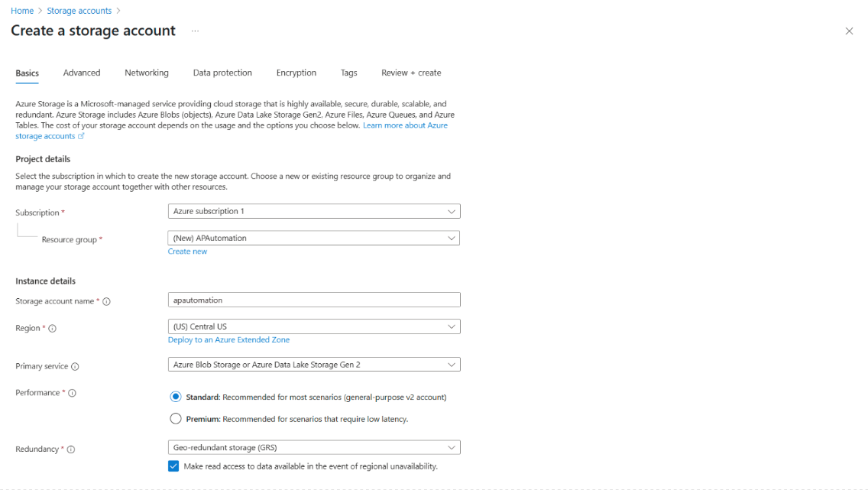Open the Region dropdown
The width and height of the screenshot is (868, 490).
tap(313, 326)
